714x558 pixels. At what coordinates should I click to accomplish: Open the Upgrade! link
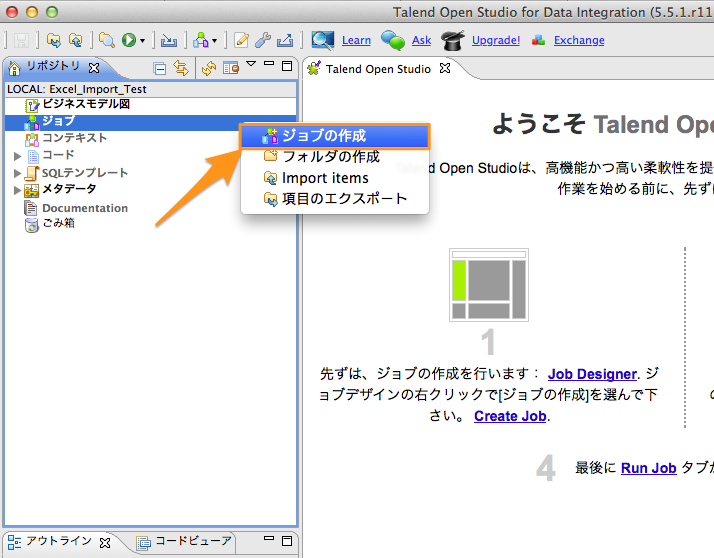[496, 41]
